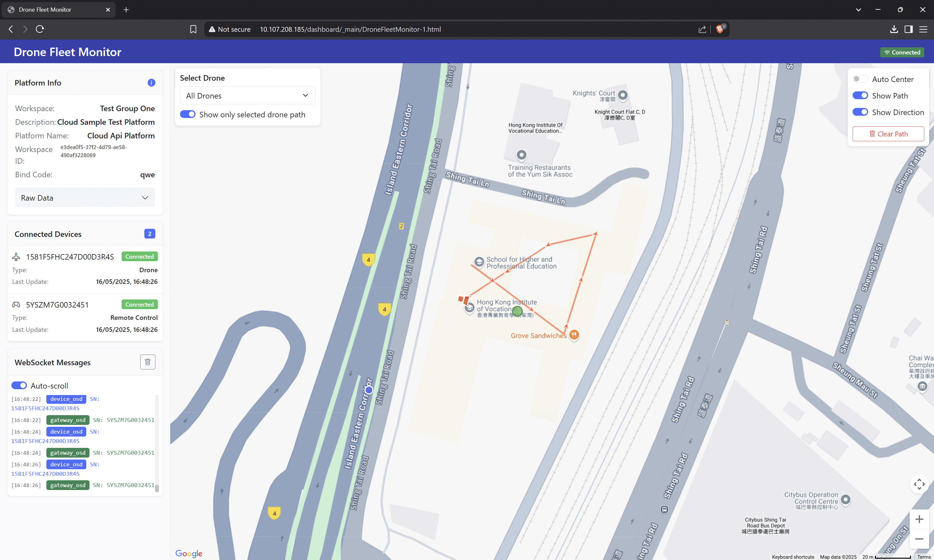
Task: Open the All Drones dropdown
Action: click(247, 96)
